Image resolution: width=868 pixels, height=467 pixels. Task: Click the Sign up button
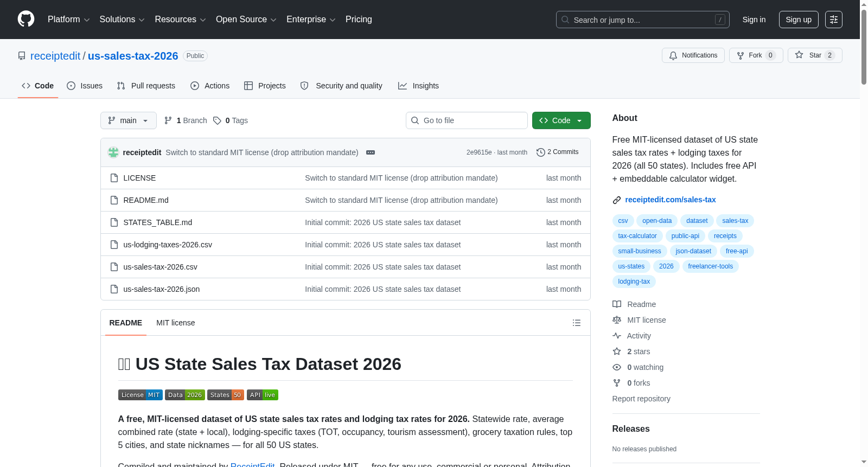click(x=799, y=20)
